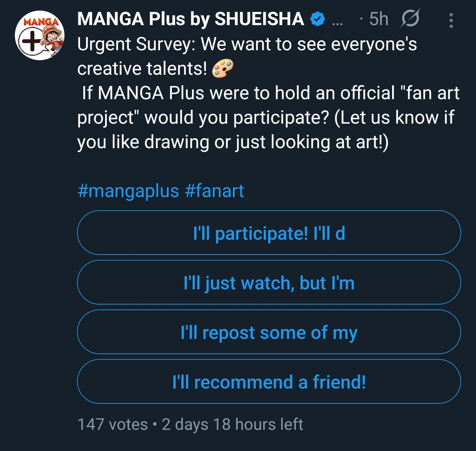Follow the #mangaplus hashtag

pyautogui.click(x=128, y=191)
